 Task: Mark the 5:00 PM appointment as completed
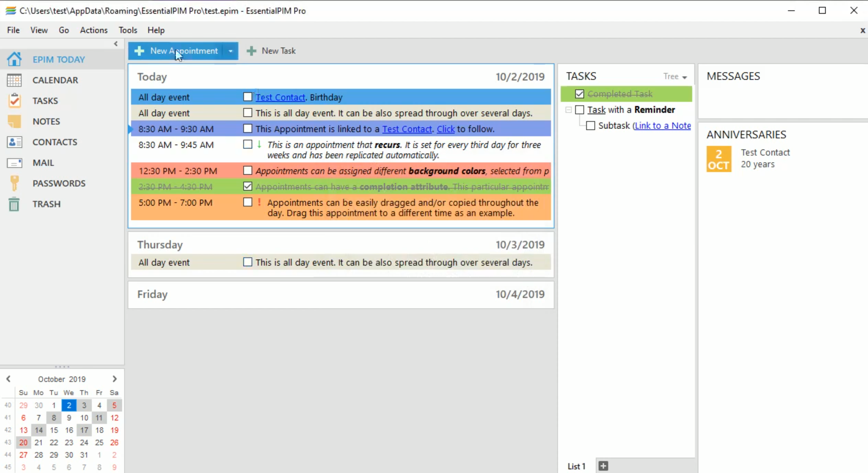point(247,202)
